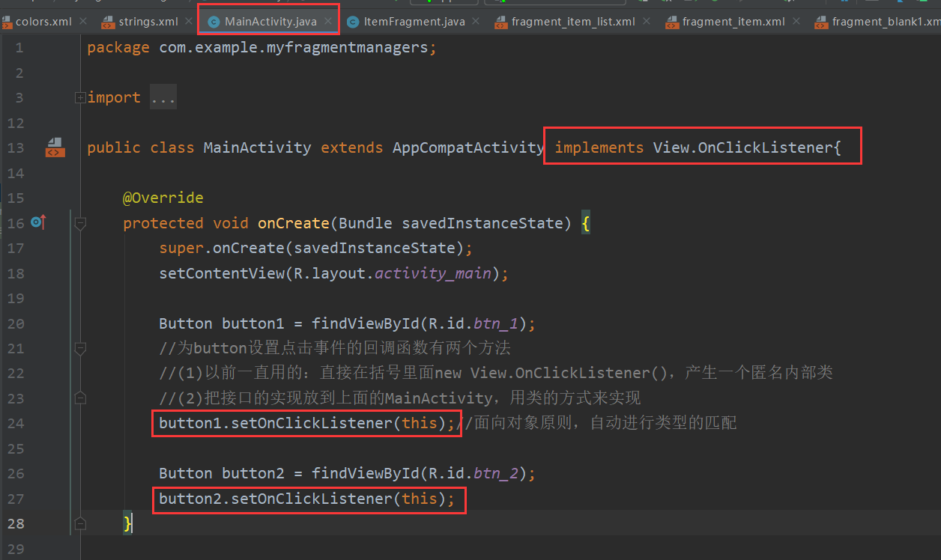Click the comment on line 22 about anonymous inner class
This screenshot has height=560, width=941.
coord(496,373)
